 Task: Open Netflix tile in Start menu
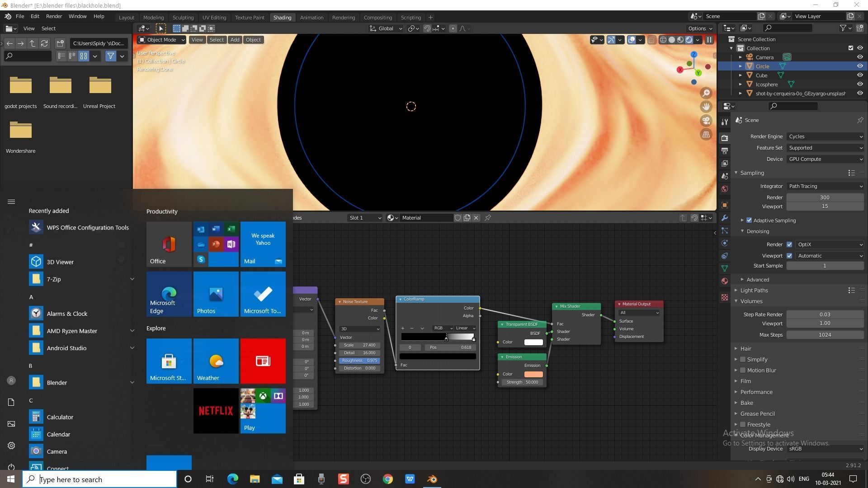click(216, 411)
